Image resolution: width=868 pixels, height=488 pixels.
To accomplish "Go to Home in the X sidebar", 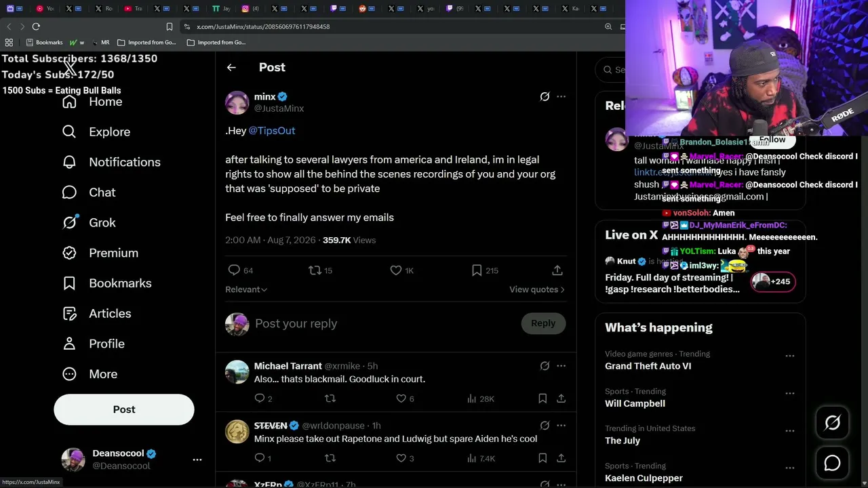I will pyautogui.click(x=92, y=102).
